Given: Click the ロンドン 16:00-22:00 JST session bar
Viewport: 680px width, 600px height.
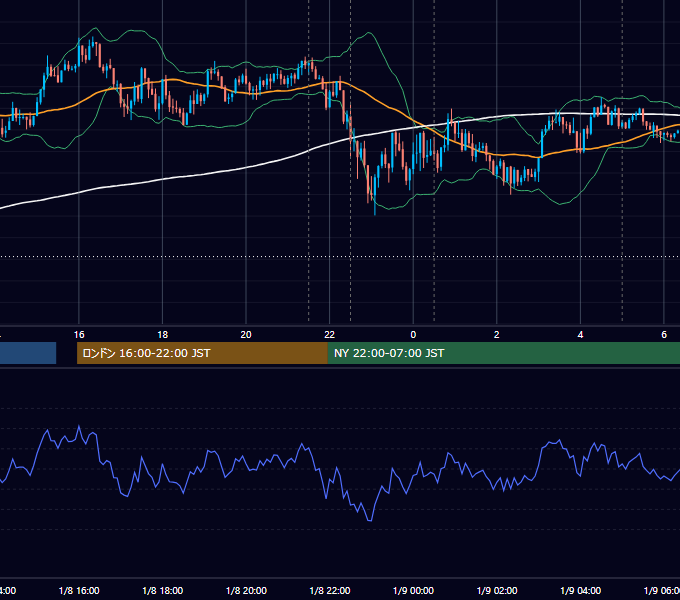Looking at the screenshot, I should click(202, 353).
